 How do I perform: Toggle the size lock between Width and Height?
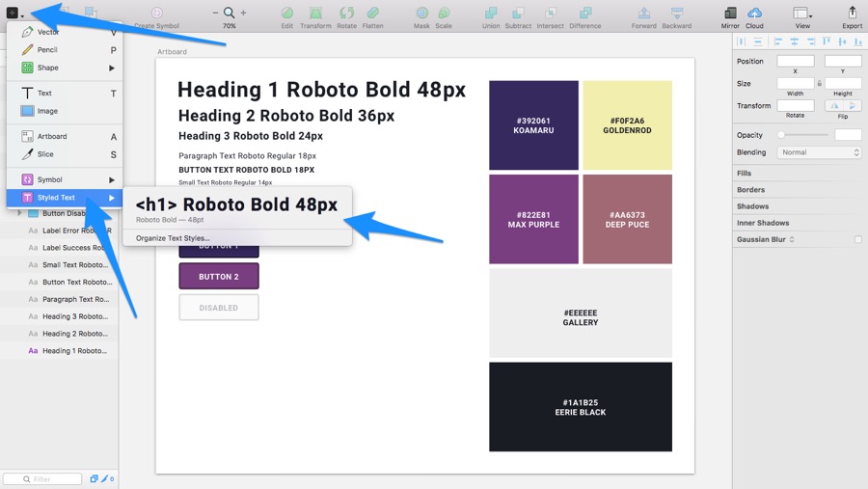coord(819,84)
